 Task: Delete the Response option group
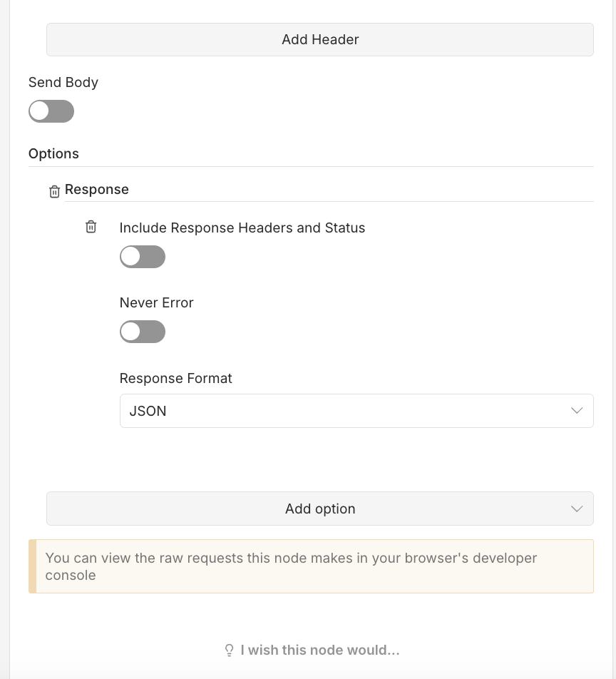point(54,191)
